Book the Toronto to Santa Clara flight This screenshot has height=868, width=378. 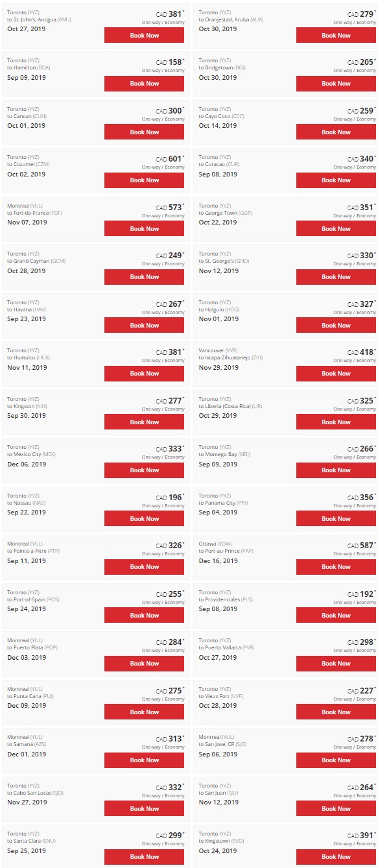(x=144, y=857)
